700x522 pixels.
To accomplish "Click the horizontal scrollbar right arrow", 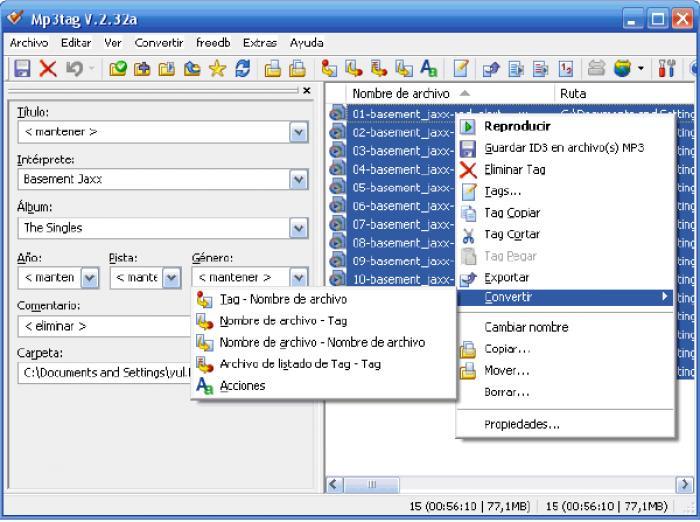I will point(685,484).
